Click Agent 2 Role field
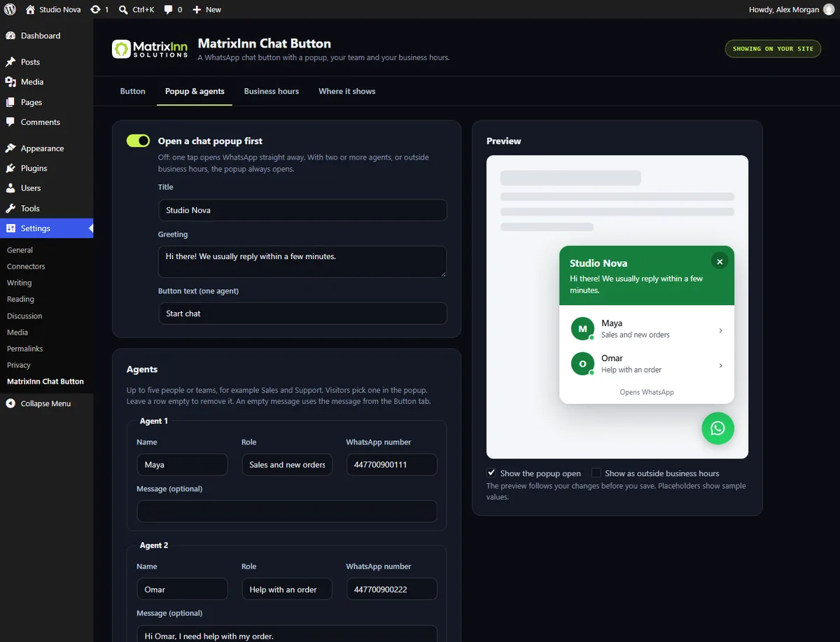Image resolution: width=840 pixels, height=642 pixels. click(287, 589)
